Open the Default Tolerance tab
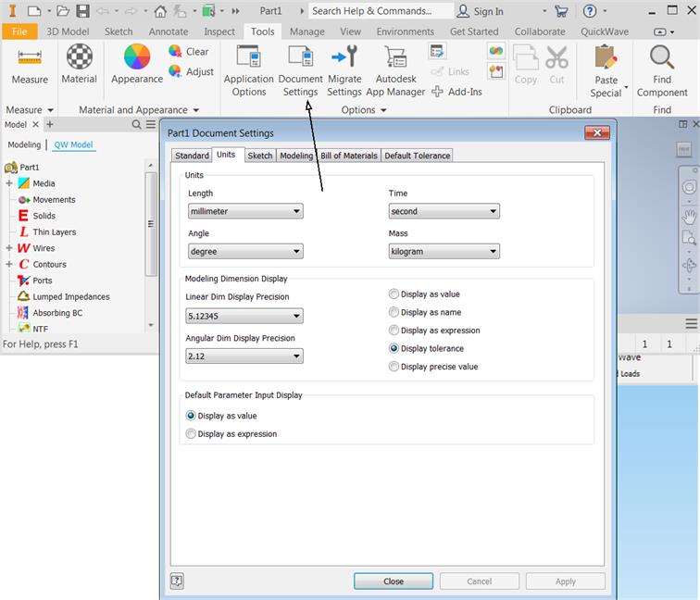 (417, 156)
